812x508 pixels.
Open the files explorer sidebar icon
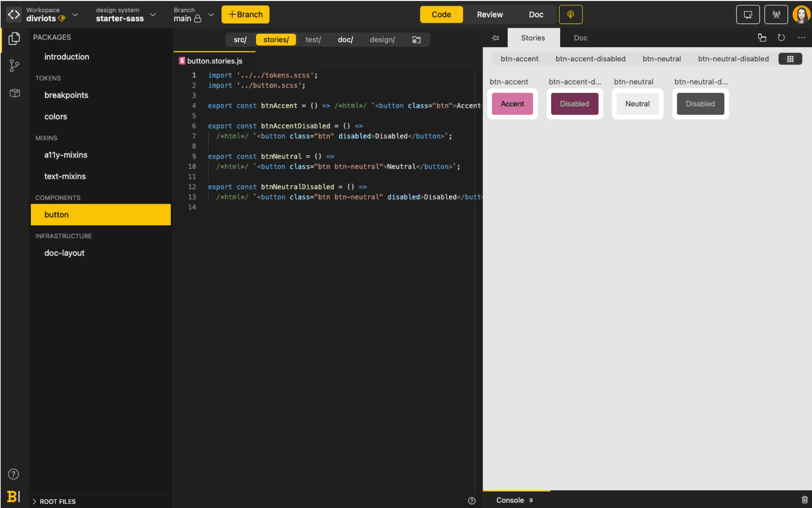(14, 39)
